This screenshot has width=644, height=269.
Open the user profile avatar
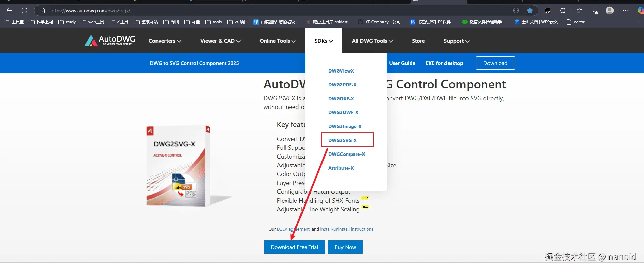[610, 11]
